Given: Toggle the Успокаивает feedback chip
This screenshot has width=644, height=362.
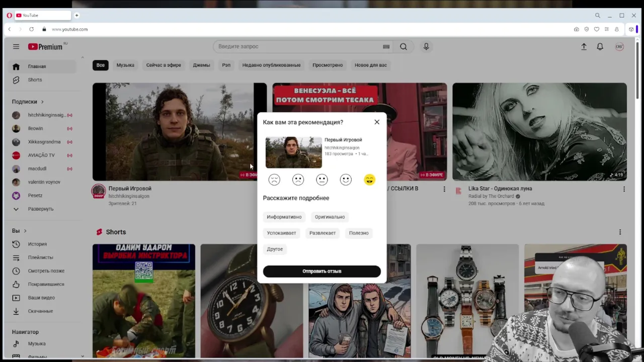Looking at the screenshot, I should click(x=282, y=233).
